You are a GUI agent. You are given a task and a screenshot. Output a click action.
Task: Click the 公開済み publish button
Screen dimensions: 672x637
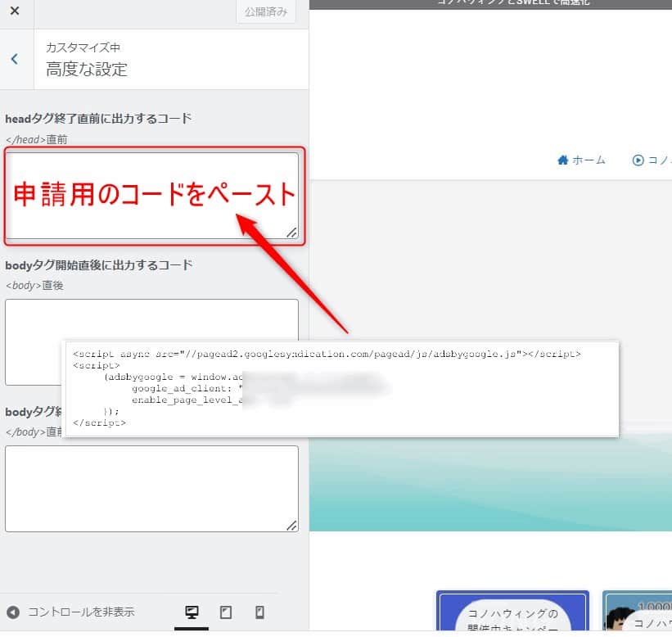click(266, 11)
